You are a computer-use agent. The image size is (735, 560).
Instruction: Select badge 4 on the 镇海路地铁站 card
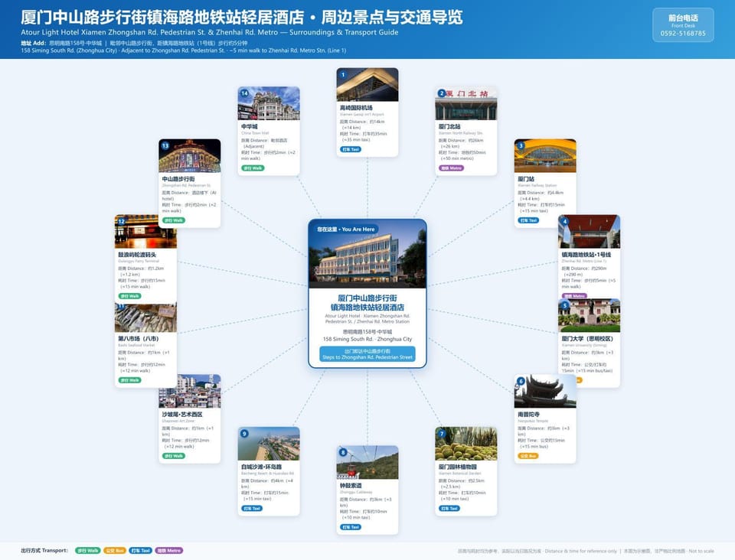pyautogui.click(x=565, y=221)
